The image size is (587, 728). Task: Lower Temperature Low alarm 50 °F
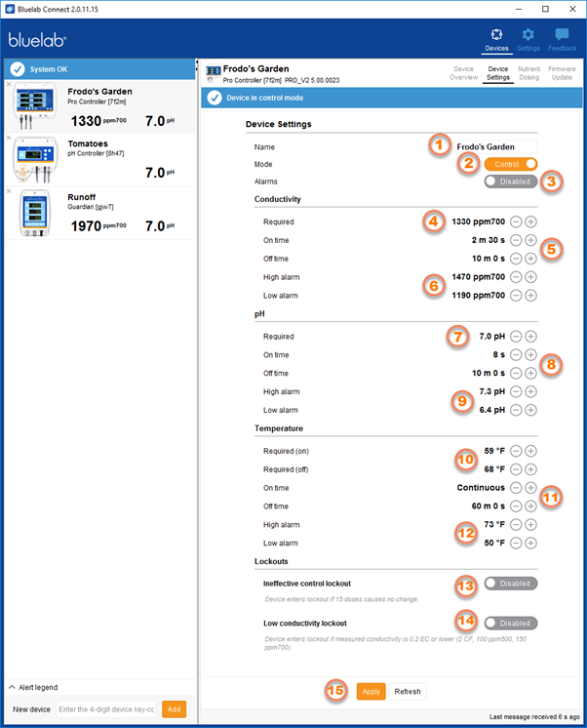(516, 543)
